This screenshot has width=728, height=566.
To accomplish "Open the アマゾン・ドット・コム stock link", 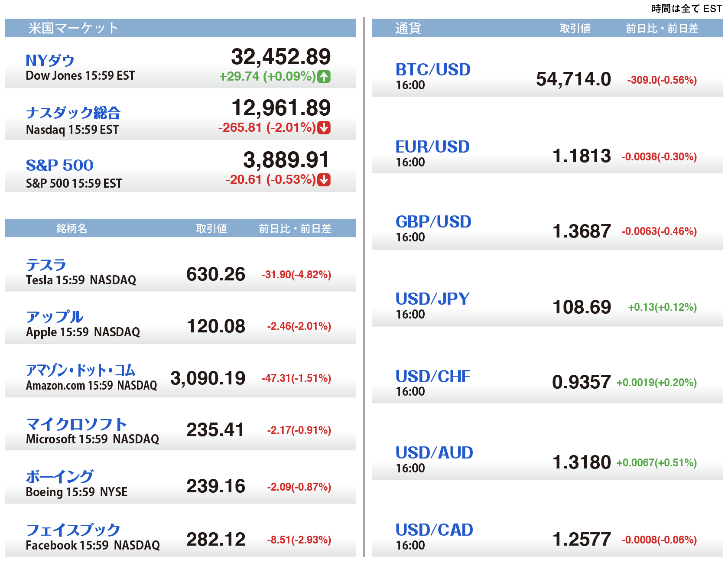I will (x=81, y=370).
